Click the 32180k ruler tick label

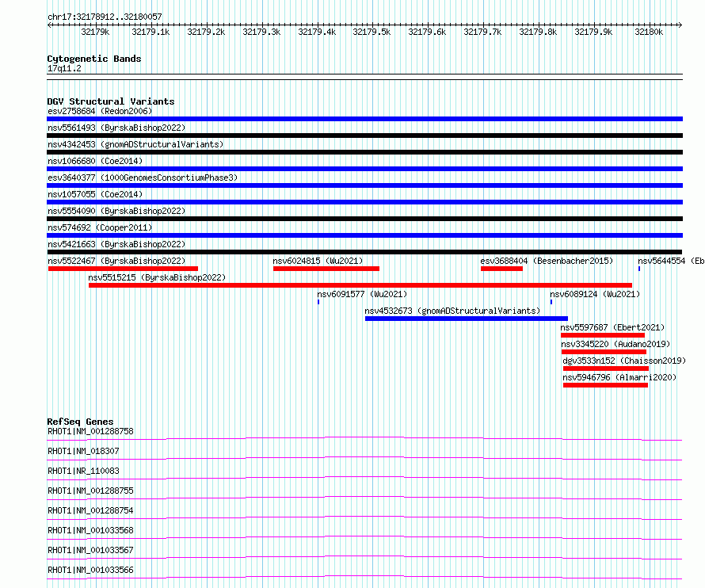coord(649,32)
